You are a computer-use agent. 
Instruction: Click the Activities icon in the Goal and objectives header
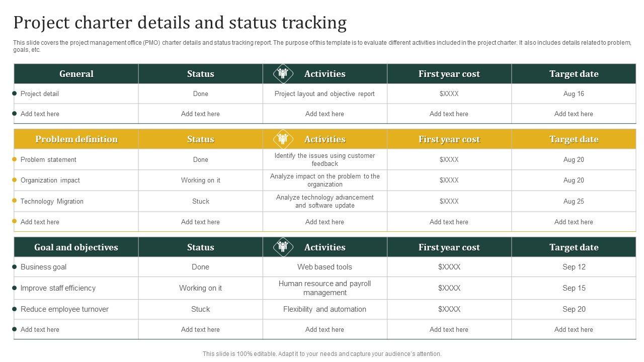tap(283, 247)
